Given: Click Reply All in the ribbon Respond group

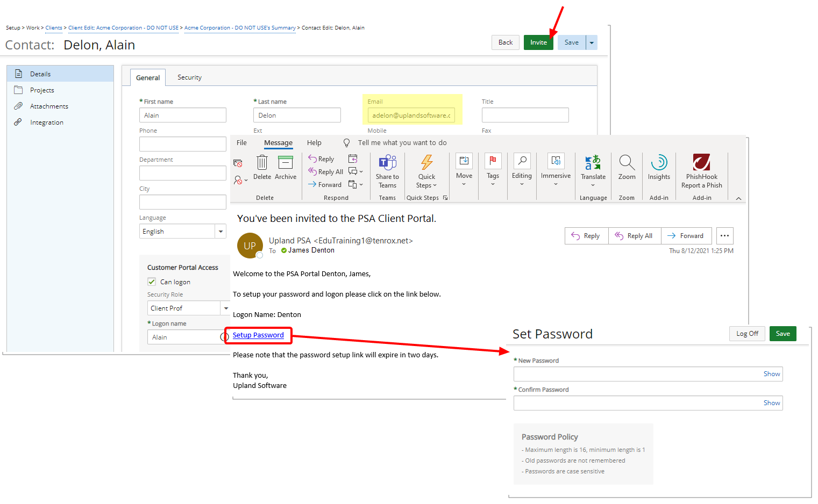Looking at the screenshot, I should coord(325,171).
